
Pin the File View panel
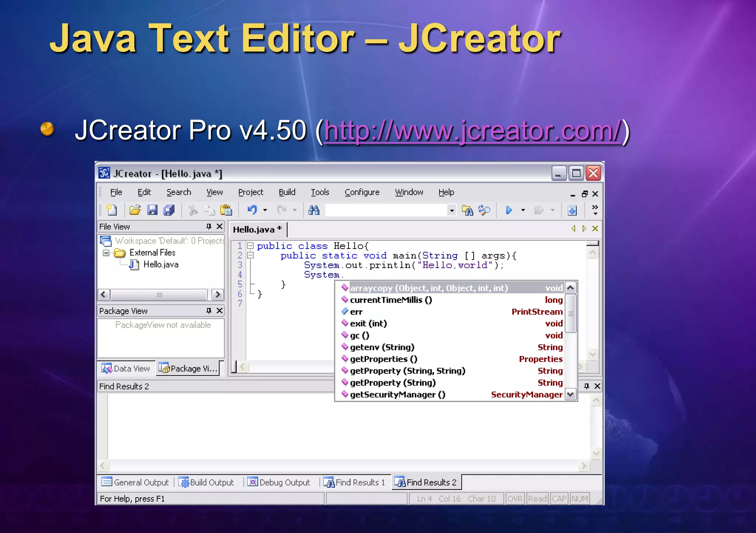tap(209, 226)
